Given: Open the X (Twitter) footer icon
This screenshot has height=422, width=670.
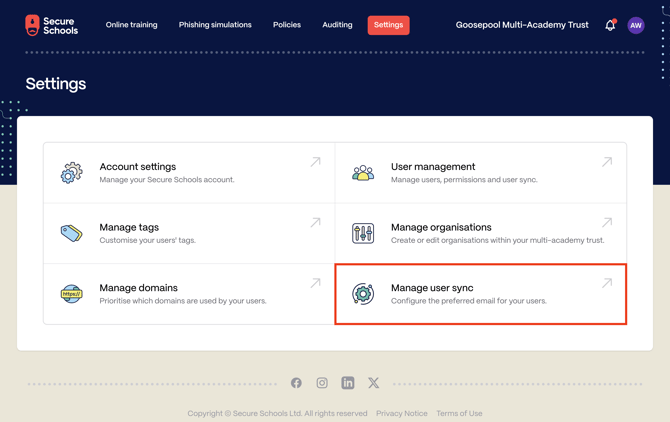Looking at the screenshot, I should (373, 383).
